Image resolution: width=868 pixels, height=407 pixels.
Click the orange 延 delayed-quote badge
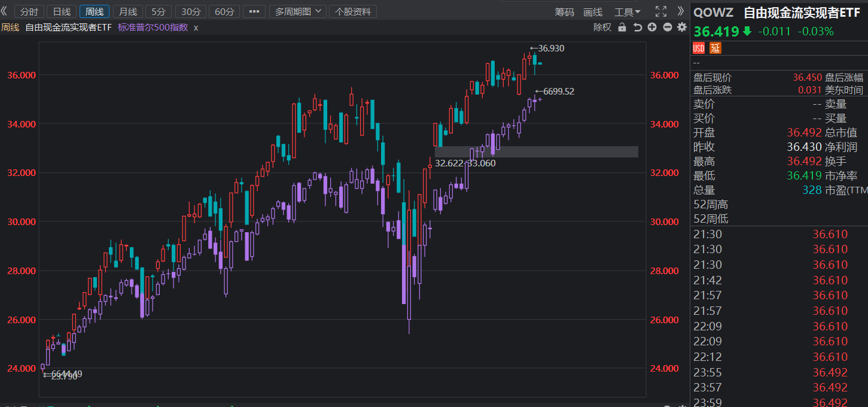tap(715, 48)
